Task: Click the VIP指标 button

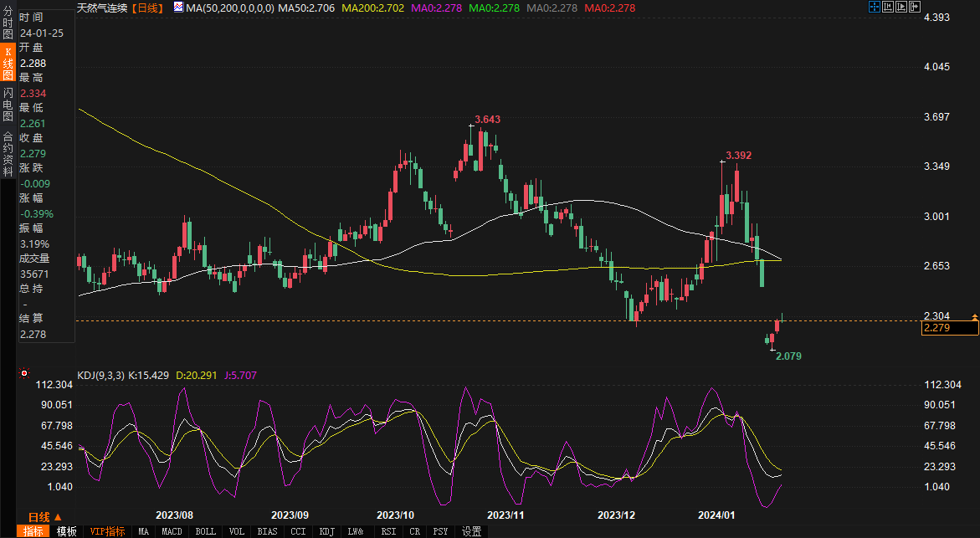Action: [107, 531]
